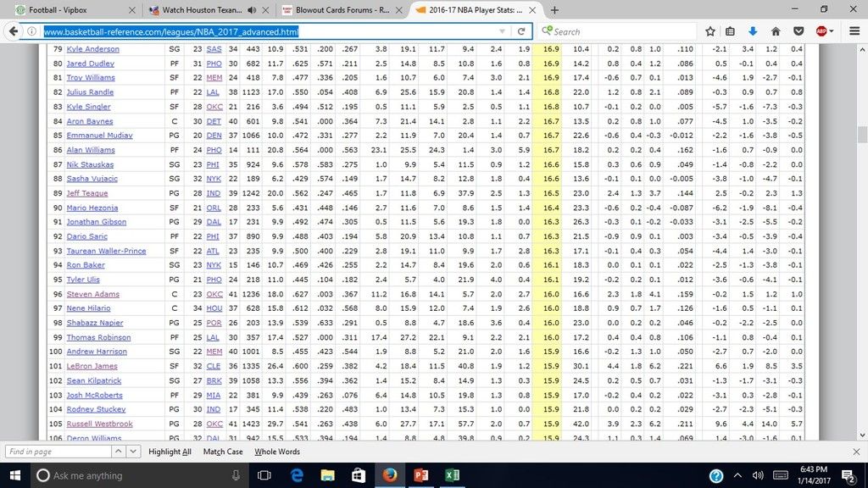Open a new tab with the plus button
The width and height of the screenshot is (868, 488).
pos(554,10)
